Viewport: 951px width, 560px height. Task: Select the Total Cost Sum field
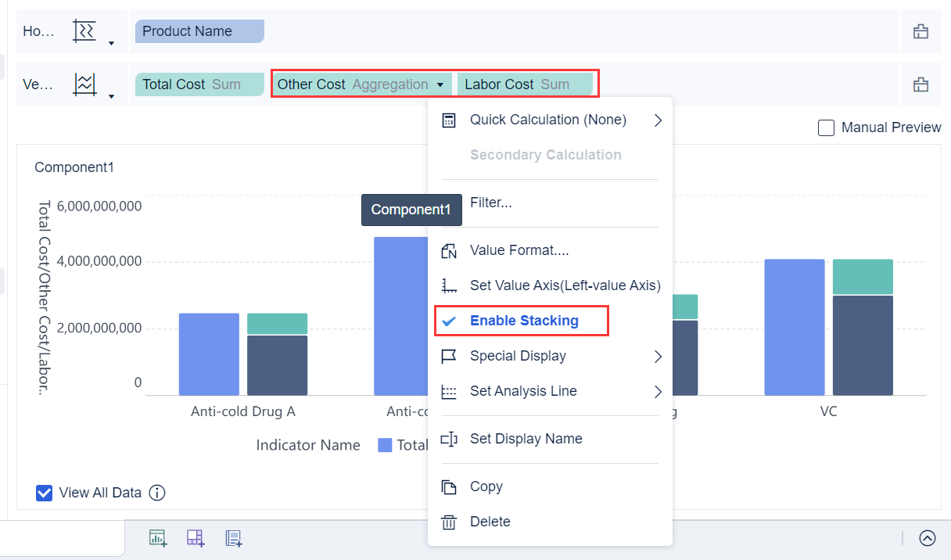click(x=199, y=84)
